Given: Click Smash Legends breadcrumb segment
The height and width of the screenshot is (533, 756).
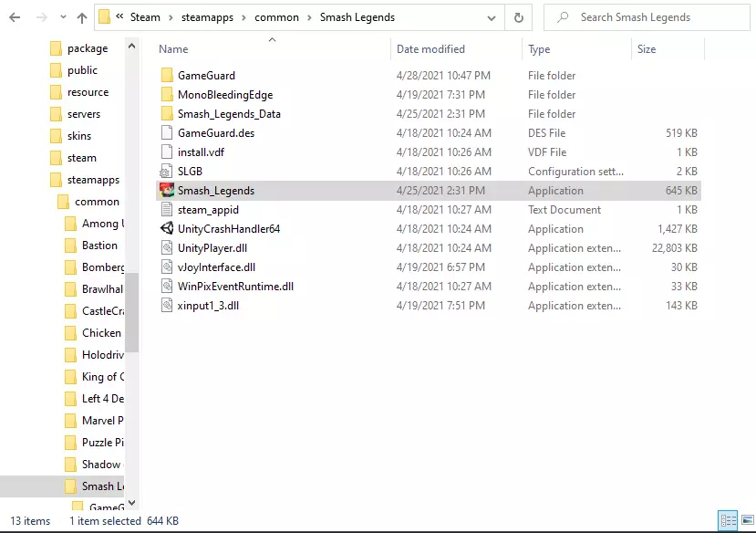Looking at the screenshot, I should (x=357, y=17).
